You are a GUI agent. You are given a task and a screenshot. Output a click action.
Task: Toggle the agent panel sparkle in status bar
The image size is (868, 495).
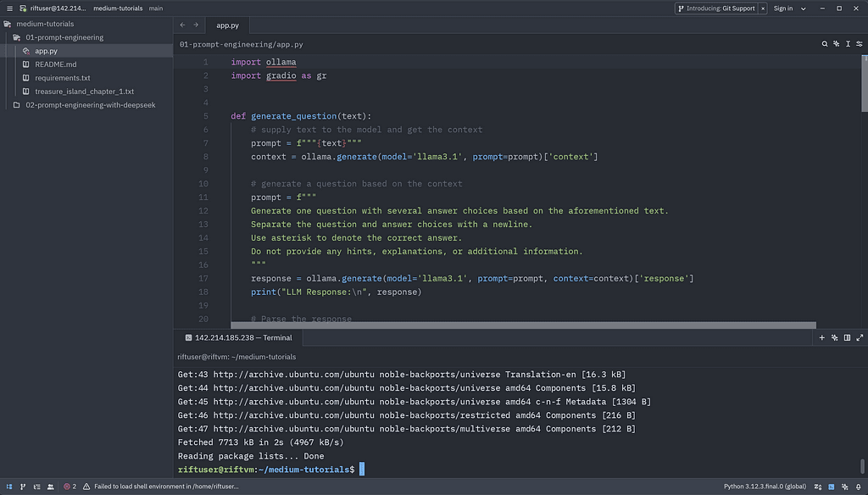point(845,487)
